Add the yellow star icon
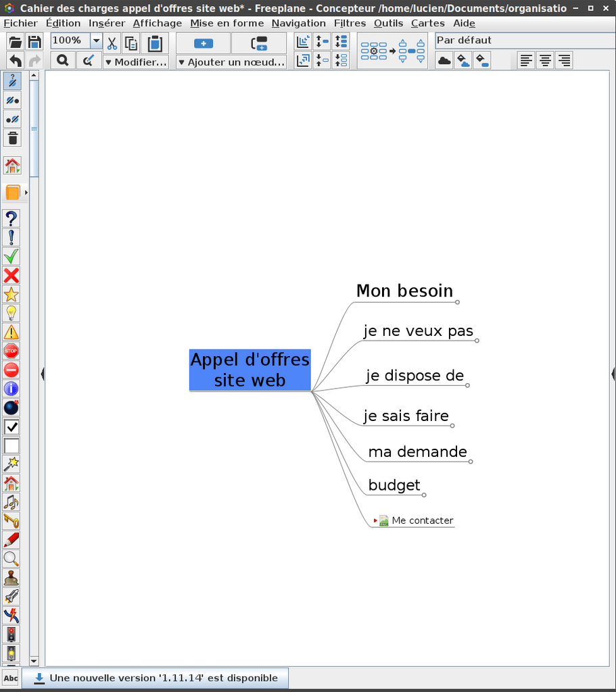This screenshot has height=692, width=616. pyautogui.click(x=11, y=295)
